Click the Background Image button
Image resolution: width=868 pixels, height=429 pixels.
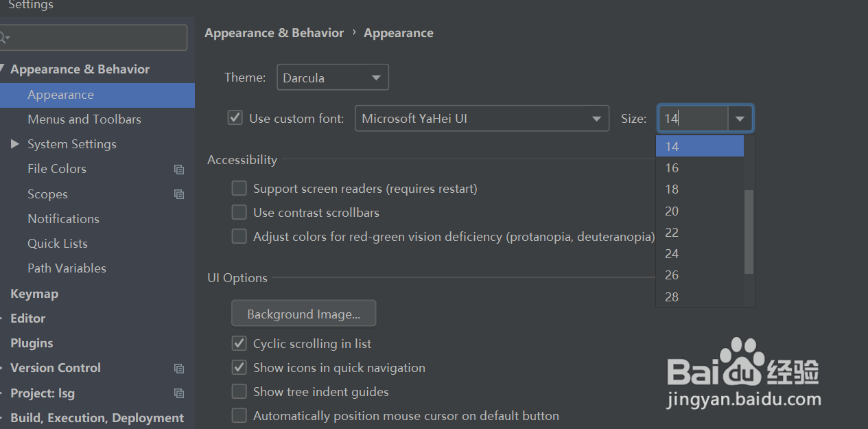click(x=303, y=314)
